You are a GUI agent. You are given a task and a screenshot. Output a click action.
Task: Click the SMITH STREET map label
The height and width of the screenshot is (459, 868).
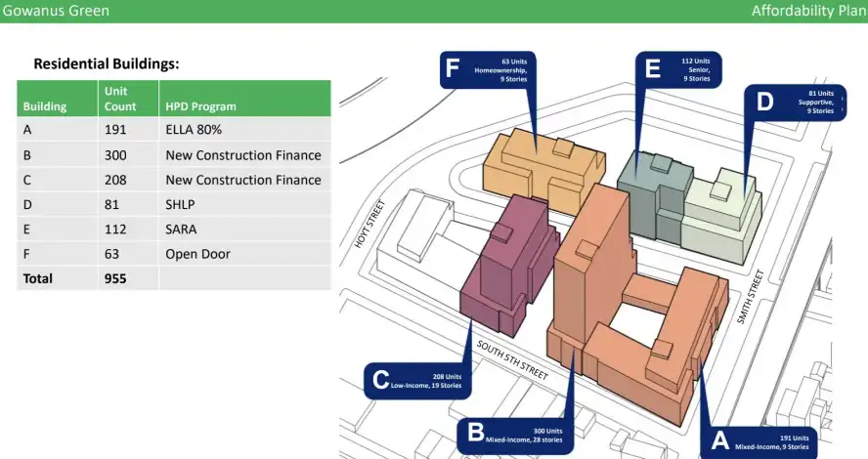(751, 297)
